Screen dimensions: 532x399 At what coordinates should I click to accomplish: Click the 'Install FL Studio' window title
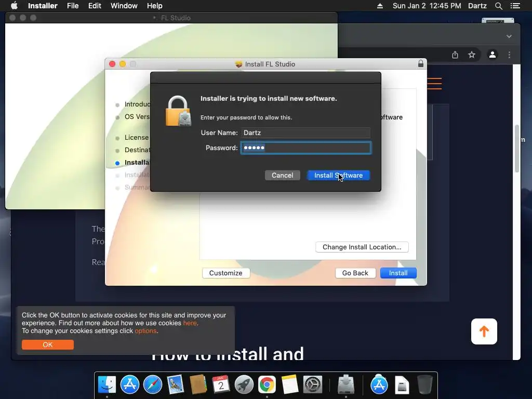tap(270, 64)
